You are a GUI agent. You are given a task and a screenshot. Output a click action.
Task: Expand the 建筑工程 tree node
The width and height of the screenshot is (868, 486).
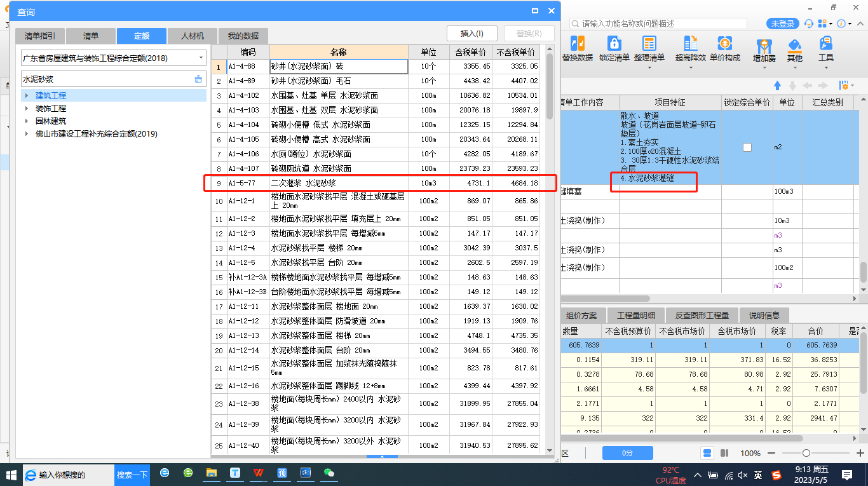27,95
